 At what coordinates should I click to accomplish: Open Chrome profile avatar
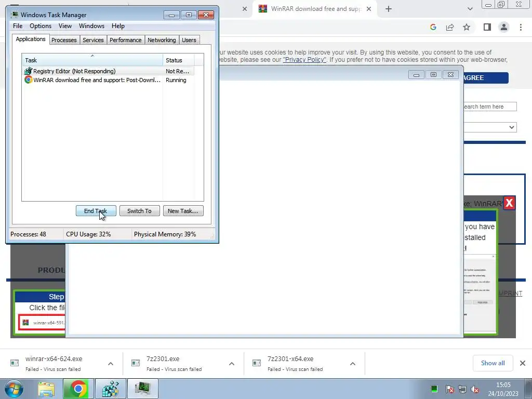click(504, 27)
